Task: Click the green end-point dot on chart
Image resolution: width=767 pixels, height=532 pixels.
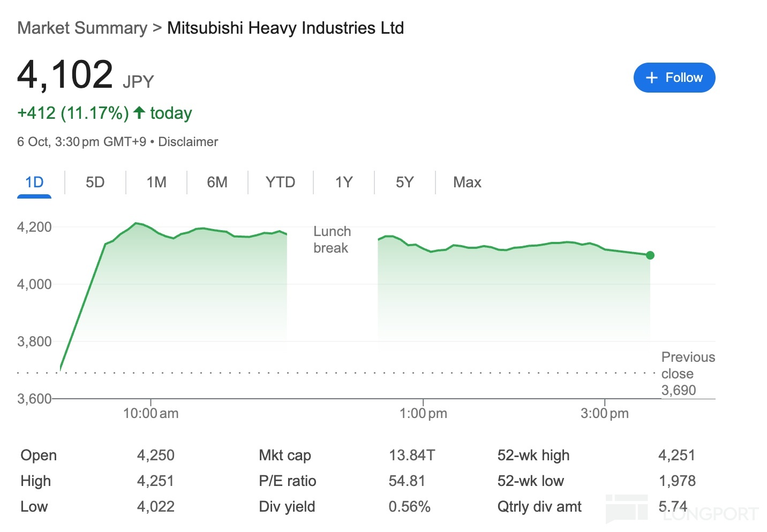Action: [x=650, y=255]
